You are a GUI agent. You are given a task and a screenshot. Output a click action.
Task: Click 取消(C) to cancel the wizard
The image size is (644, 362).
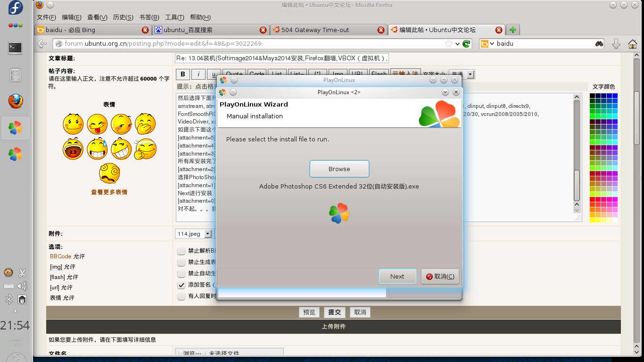pyautogui.click(x=440, y=276)
